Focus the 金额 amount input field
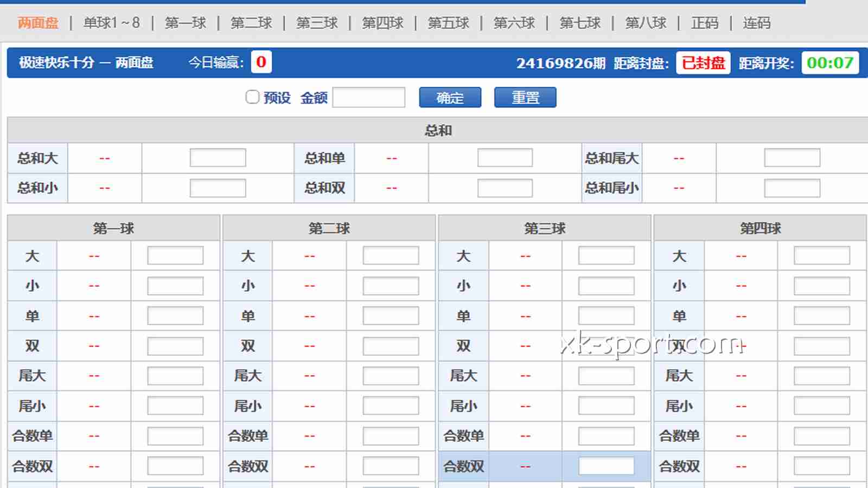 [369, 98]
